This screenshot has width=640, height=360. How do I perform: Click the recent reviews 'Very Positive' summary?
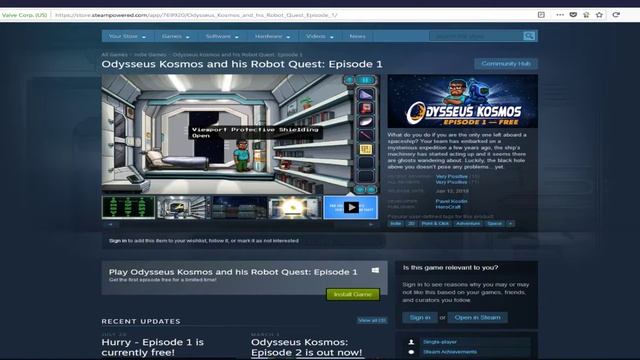451,176
